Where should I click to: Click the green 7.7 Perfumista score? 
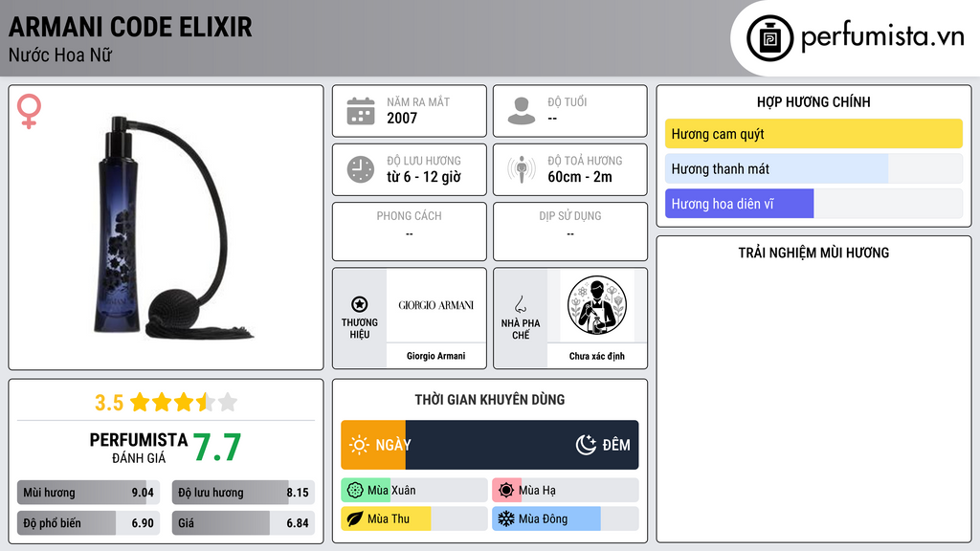pyautogui.click(x=217, y=448)
